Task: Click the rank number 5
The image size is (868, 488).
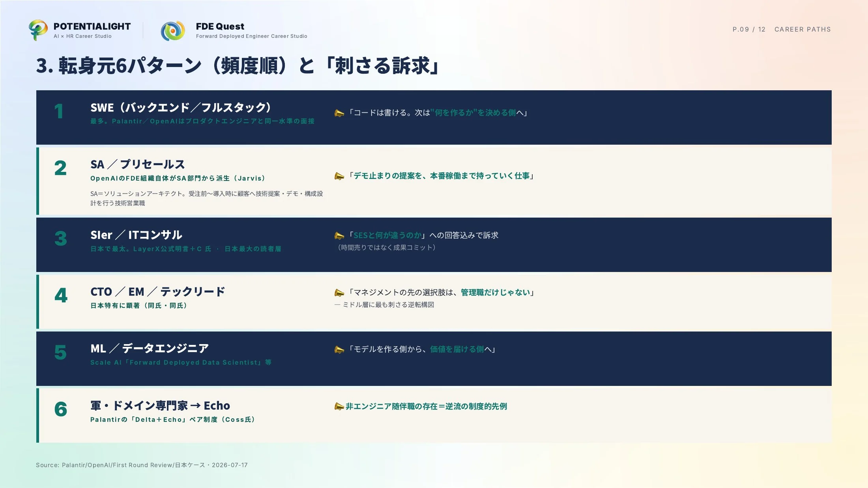Action: tap(60, 352)
